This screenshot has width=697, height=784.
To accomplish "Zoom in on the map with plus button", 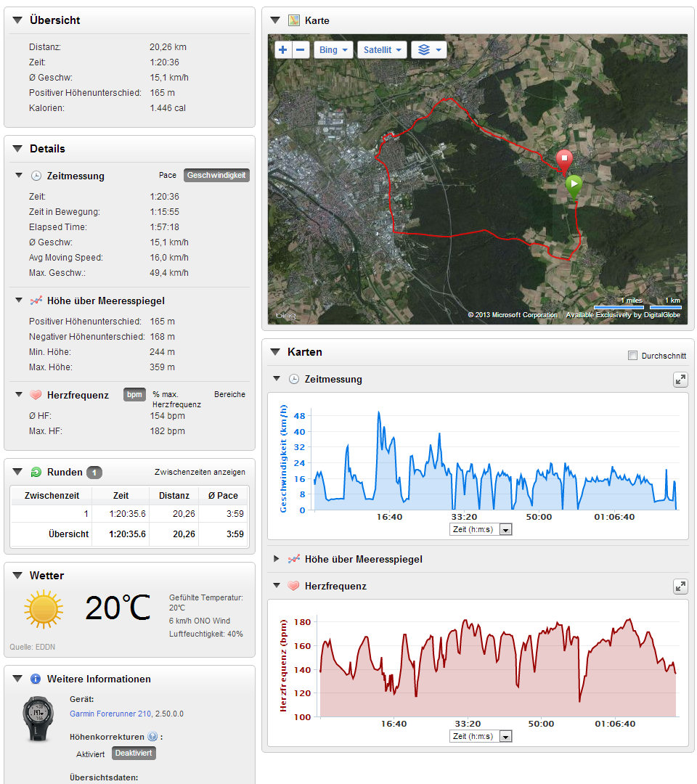I will coord(283,50).
